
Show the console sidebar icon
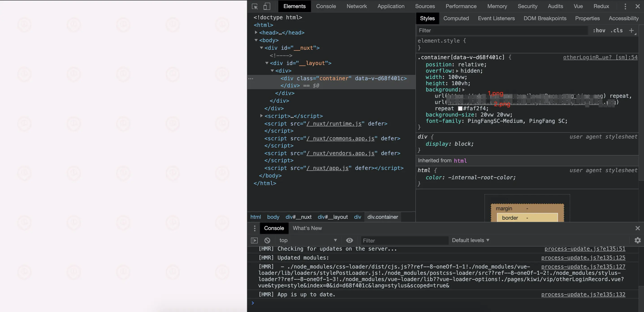point(254,240)
